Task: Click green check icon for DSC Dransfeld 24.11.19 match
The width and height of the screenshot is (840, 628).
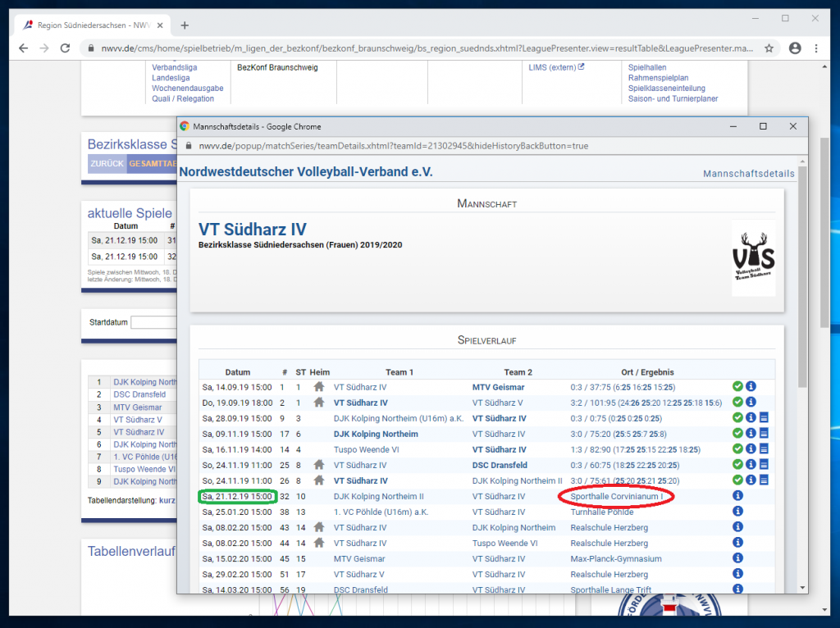Action: pos(737,464)
